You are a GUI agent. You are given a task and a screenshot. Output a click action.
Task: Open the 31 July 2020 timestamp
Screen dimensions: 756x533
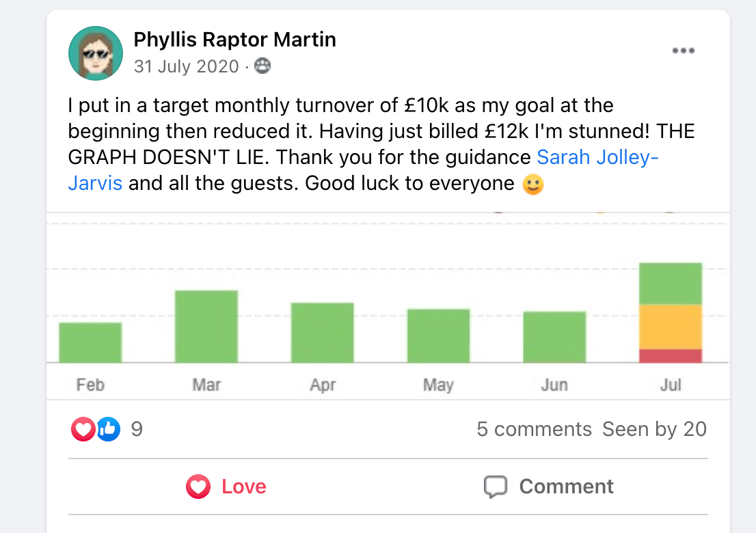pos(186,66)
